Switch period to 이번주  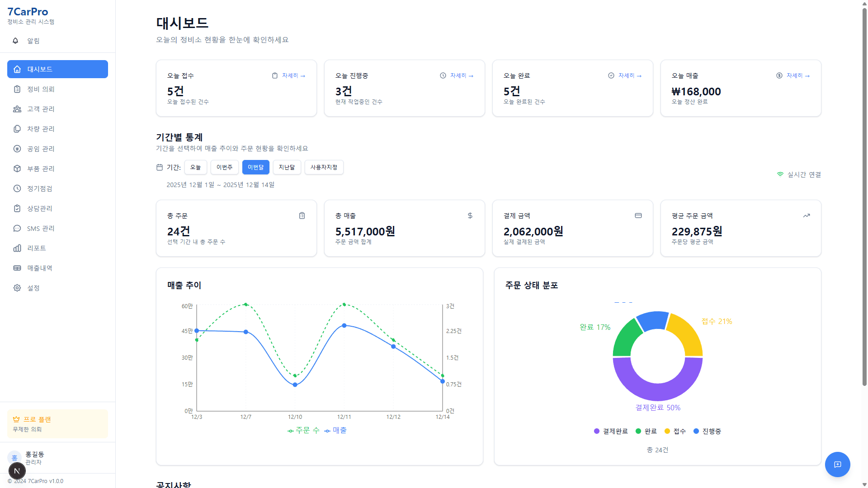click(x=224, y=167)
